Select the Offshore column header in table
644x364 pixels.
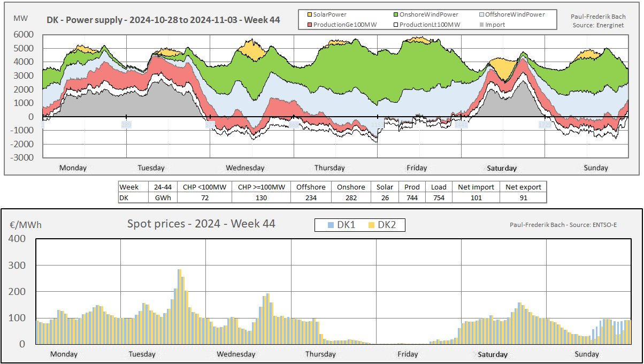(311, 187)
